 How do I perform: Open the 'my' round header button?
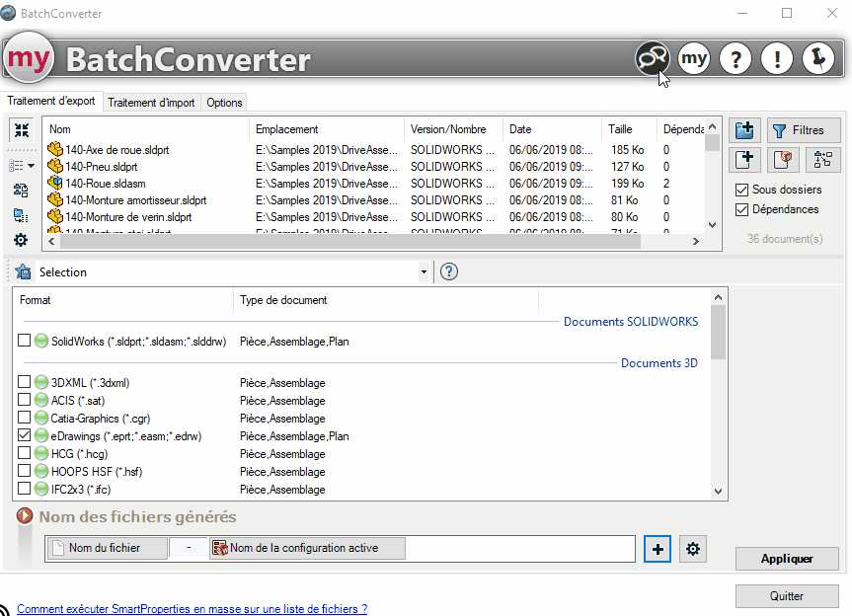point(694,58)
